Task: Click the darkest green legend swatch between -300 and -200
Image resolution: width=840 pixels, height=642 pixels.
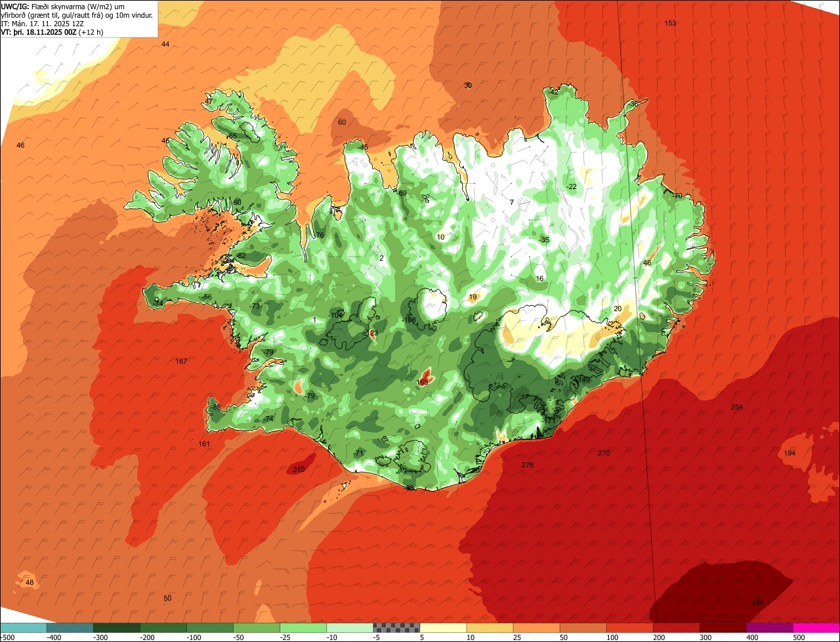Action: point(117,628)
